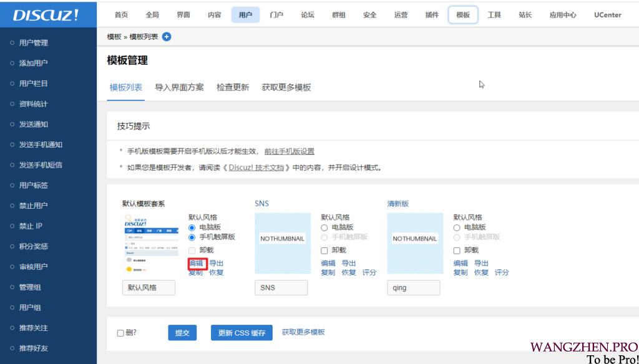The width and height of the screenshot is (639, 364).
Task: Go to 禁止 IP in sidebar
Action: point(31,226)
